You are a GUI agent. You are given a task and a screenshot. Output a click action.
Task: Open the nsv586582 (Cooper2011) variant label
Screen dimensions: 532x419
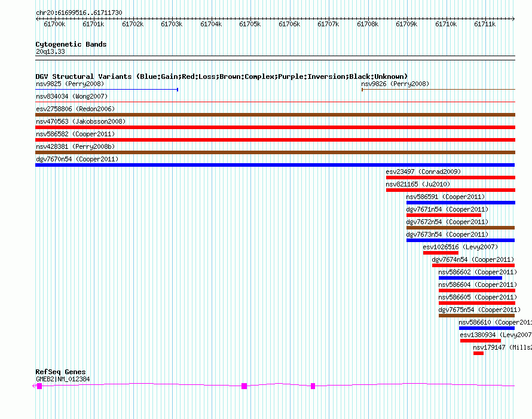[x=75, y=134]
